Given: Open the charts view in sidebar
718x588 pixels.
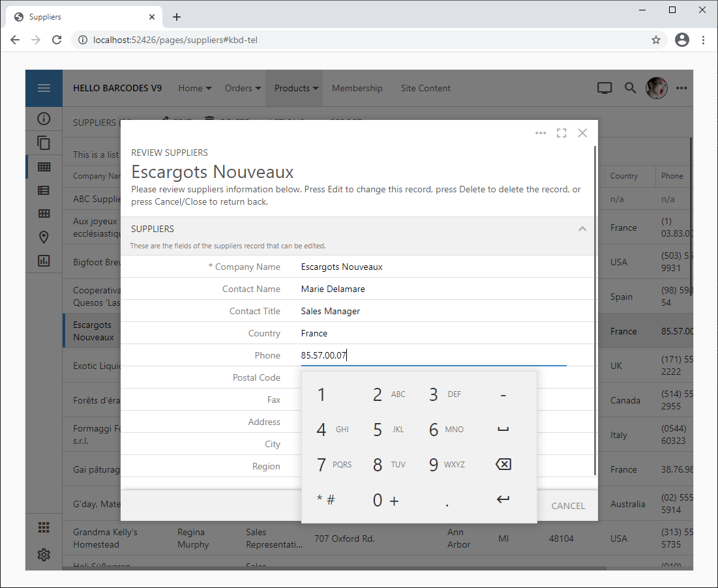Looking at the screenshot, I should pos(44,261).
